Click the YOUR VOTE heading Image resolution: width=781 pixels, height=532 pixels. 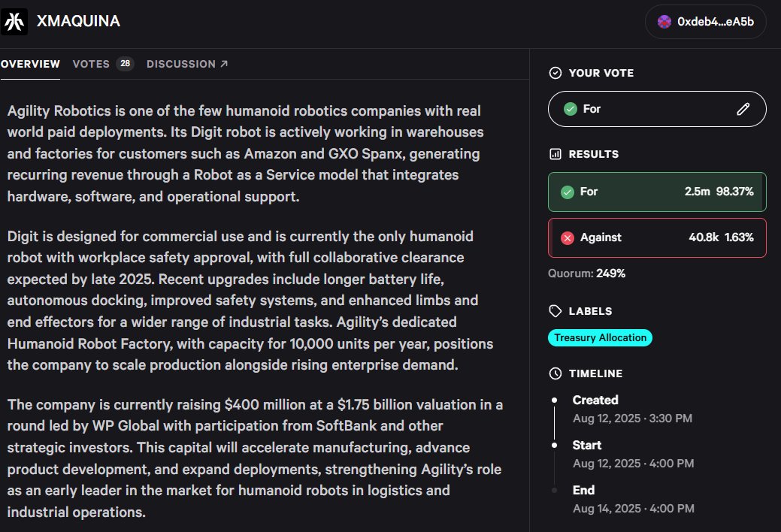coord(601,73)
